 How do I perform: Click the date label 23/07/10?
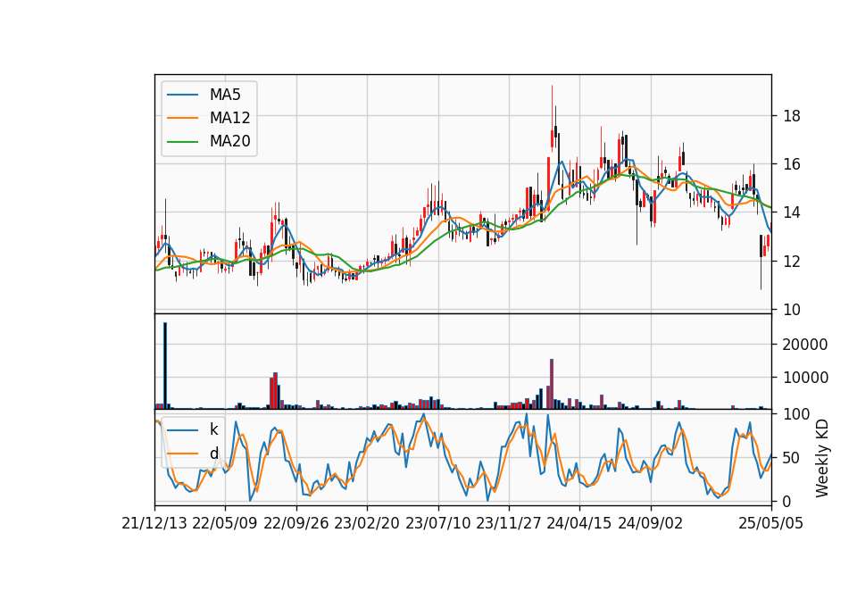[437, 524]
